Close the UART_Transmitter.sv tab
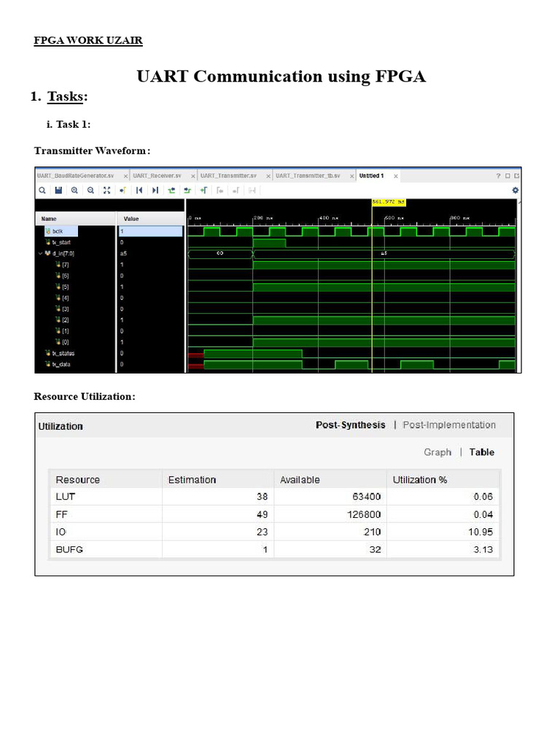 268,177
